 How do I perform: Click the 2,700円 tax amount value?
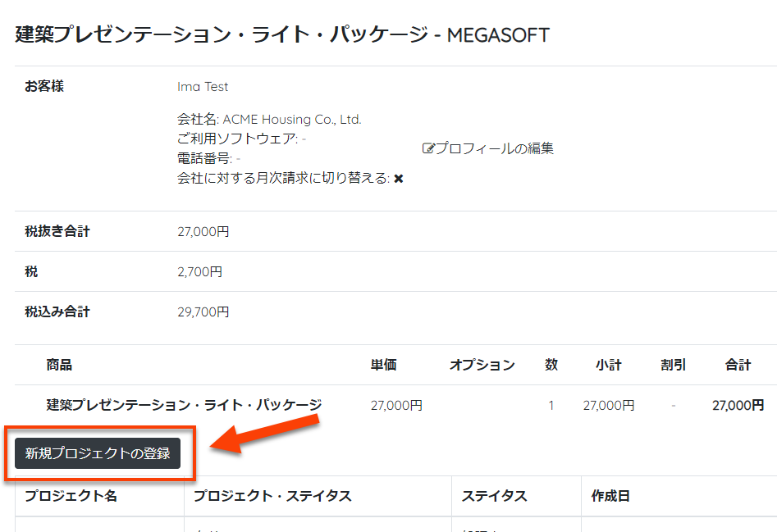pos(199,271)
